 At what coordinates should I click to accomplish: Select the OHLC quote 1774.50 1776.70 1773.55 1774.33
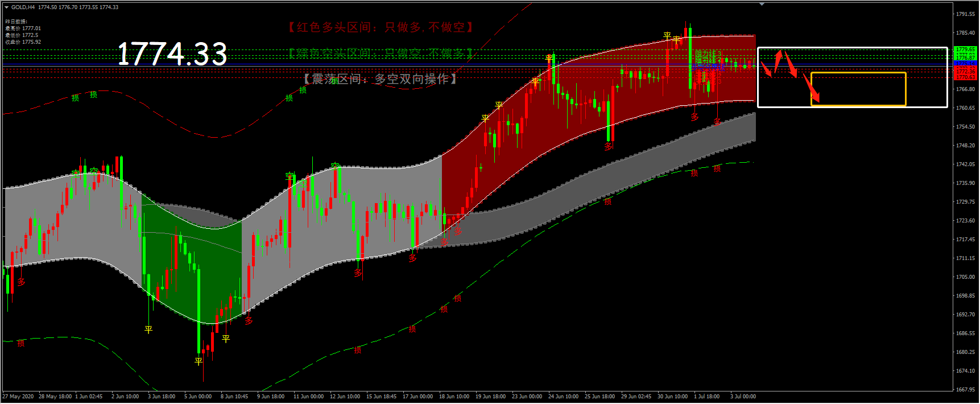[78, 7]
